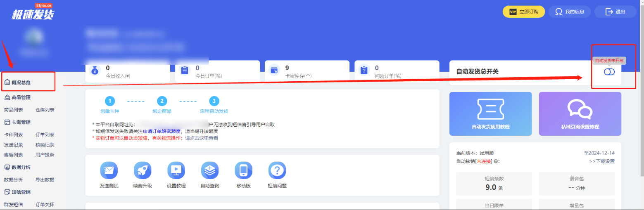Viewport: 644px width, 210px height.
Task: Click the 发送测试 envelope icon
Action: [109, 170]
